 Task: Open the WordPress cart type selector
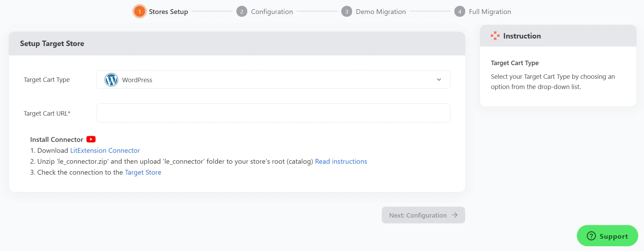coord(272,80)
